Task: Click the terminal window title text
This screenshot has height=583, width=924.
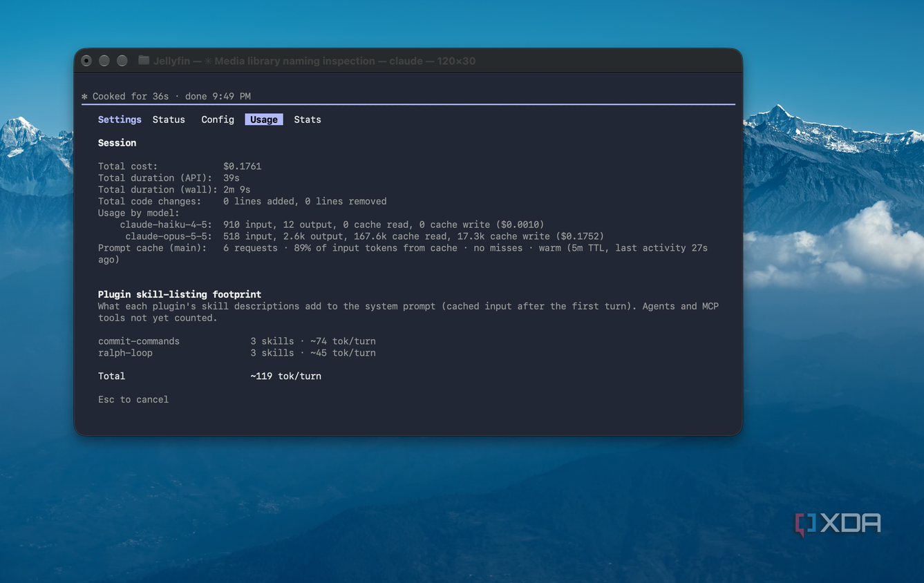Action: tap(314, 61)
